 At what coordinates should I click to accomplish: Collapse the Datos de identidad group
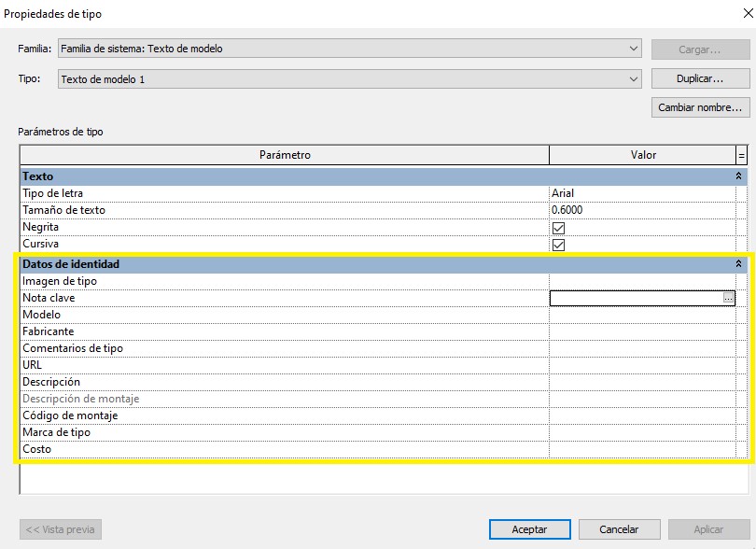(738, 264)
